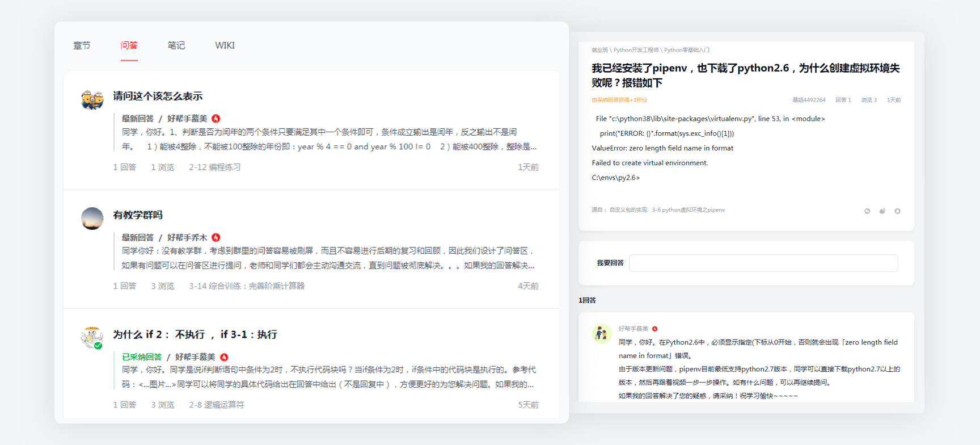Click the 2-12 编程练习 chapter link
Image resolution: width=980 pixels, height=445 pixels.
pyautogui.click(x=215, y=167)
